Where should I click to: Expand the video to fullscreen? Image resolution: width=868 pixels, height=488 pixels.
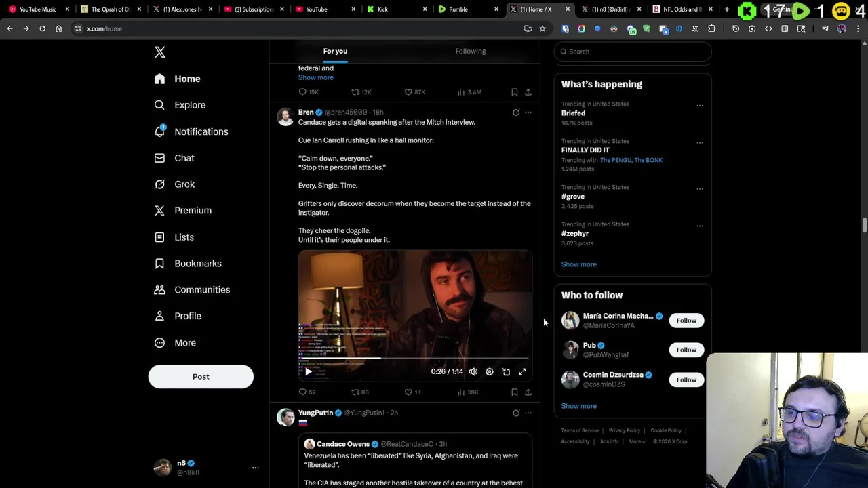coord(522,371)
